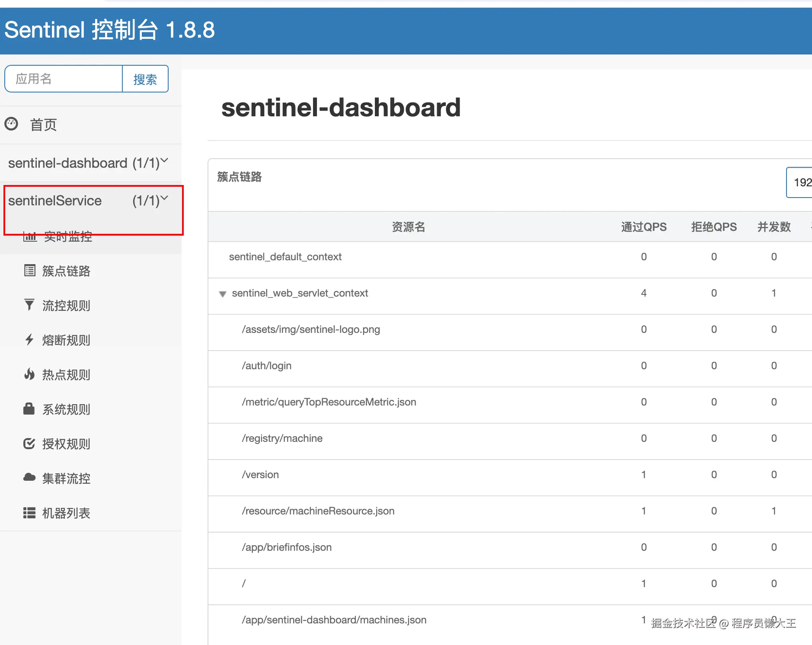Viewport: 812px width, 645px height.
Task: Click the sentinel-dashboard page title
Action: pyautogui.click(x=341, y=107)
